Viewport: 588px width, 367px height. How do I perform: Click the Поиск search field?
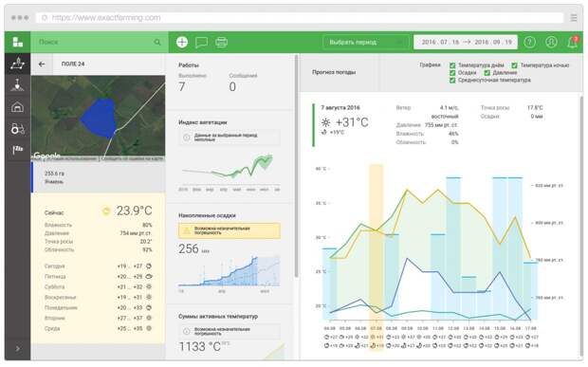pyautogui.click(x=100, y=42)
